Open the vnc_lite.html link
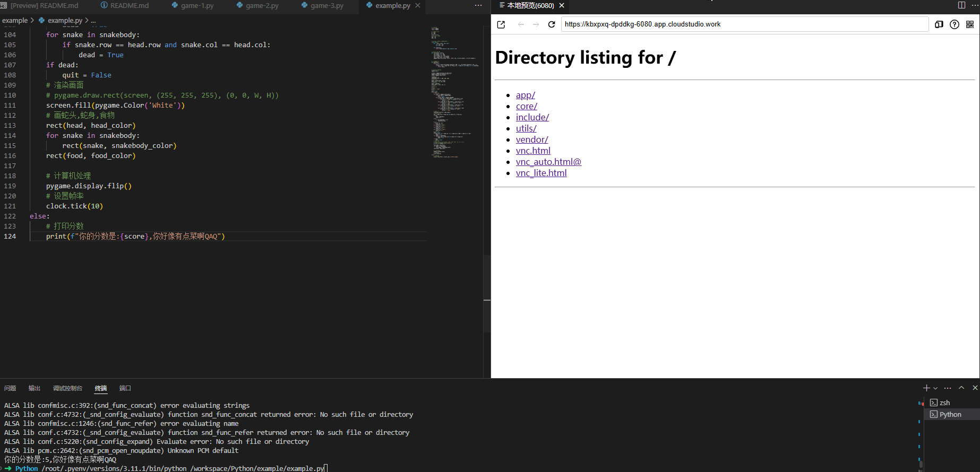 (541, 173)
